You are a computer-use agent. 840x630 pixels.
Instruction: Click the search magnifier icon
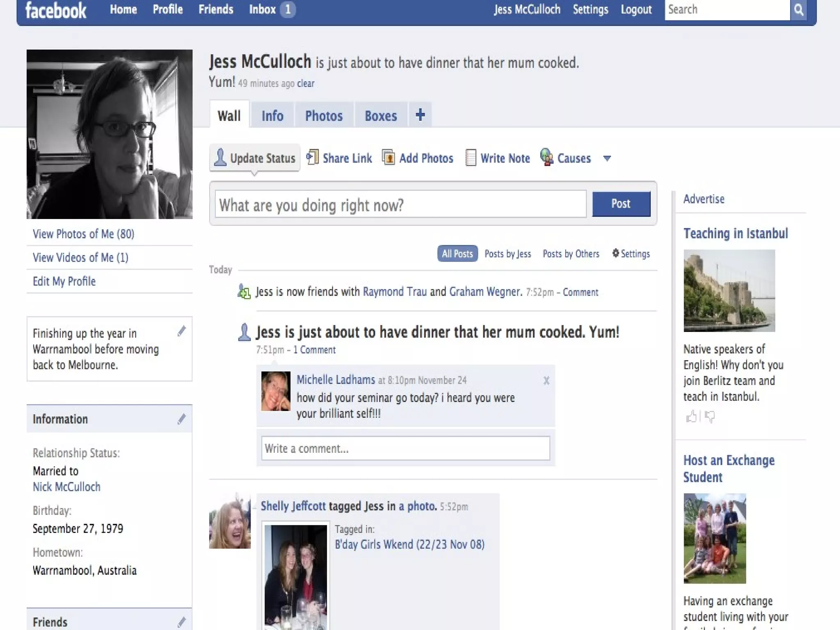tap(798, 10)
